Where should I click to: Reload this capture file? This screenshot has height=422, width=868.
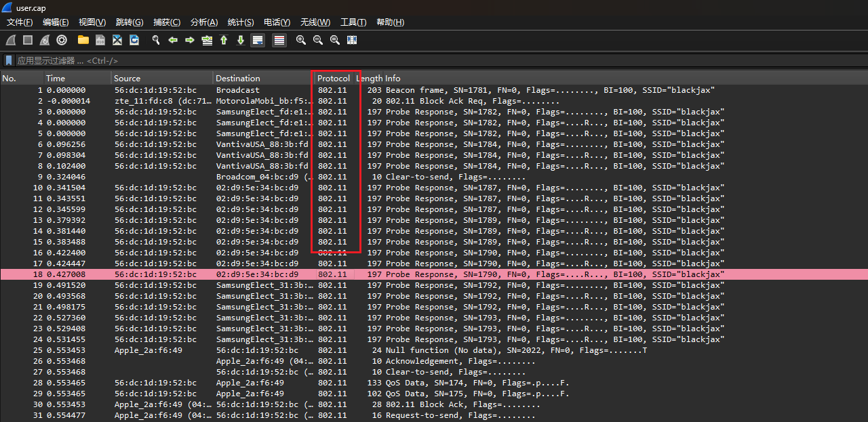[134, 40]
